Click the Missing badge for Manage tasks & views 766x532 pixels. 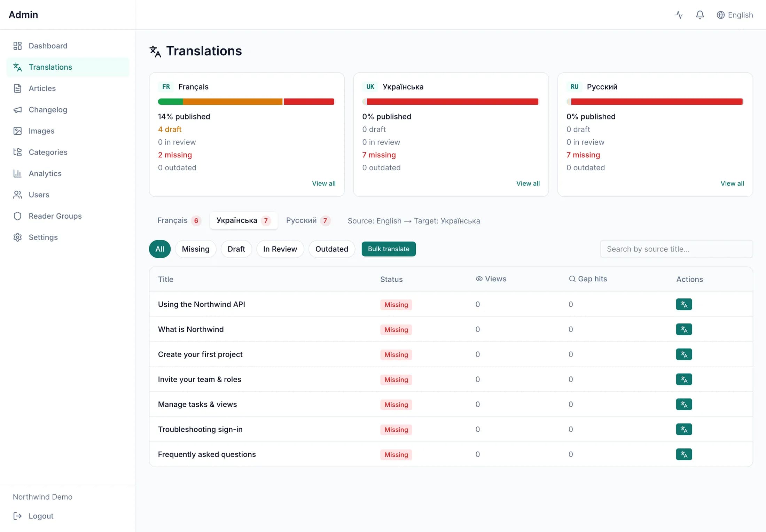click(x=396, y=405)
